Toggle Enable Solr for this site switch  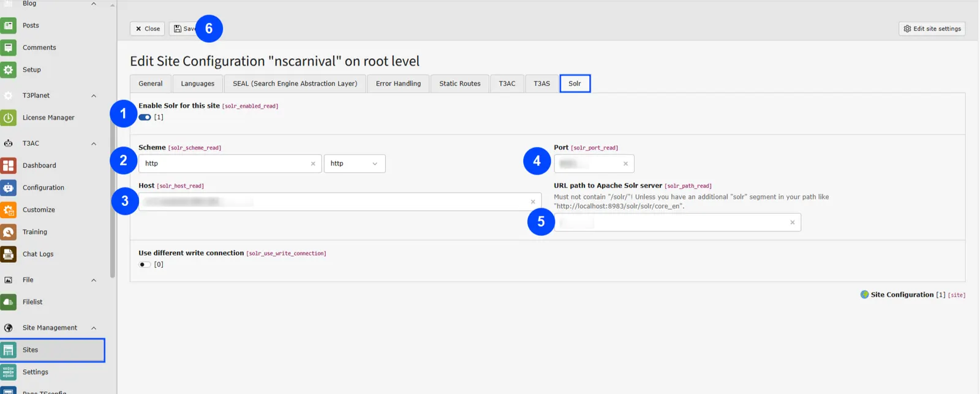pyautogui.click(x=145, y=117)
